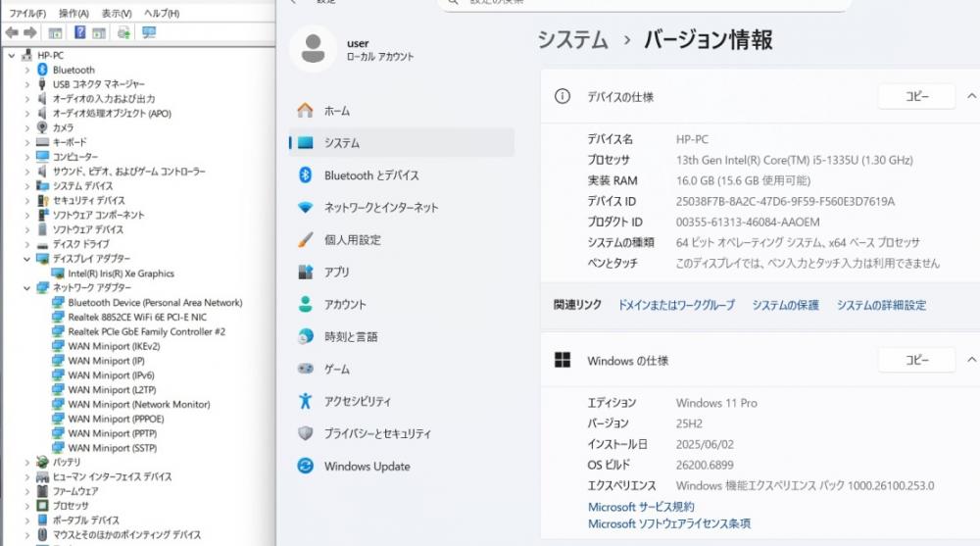
Task: Select WAN Miniport (L2TP)
Action: click(112, 389)
